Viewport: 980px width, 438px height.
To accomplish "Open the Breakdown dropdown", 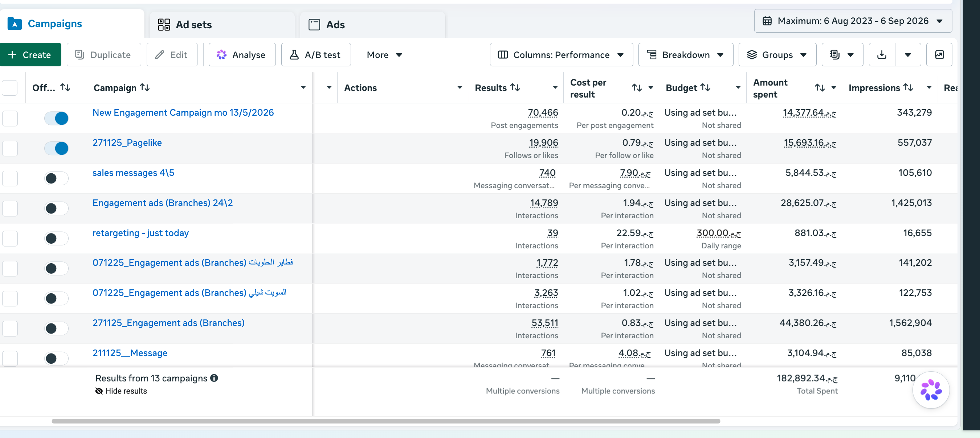I will [x=686, y=55].
